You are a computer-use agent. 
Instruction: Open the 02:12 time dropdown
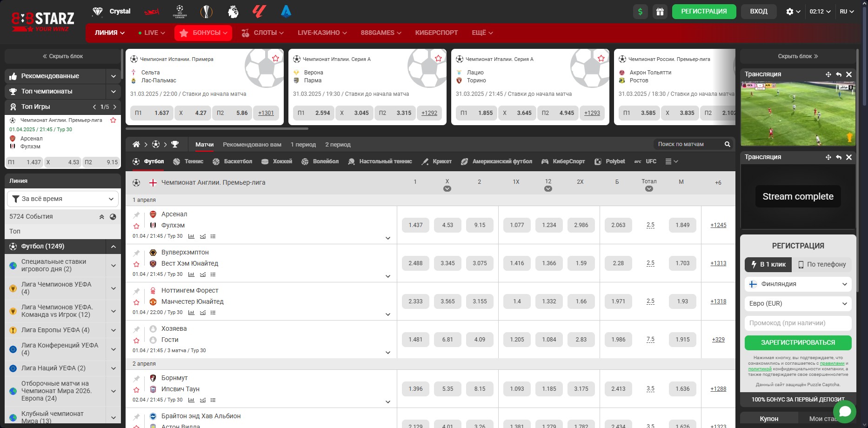(x=820, y=12)
